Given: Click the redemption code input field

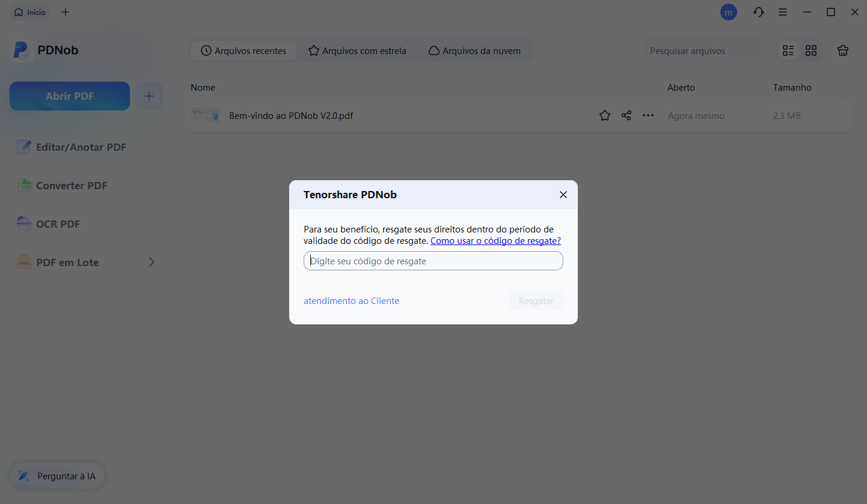Looking at the screenshot, I should 433,261.
